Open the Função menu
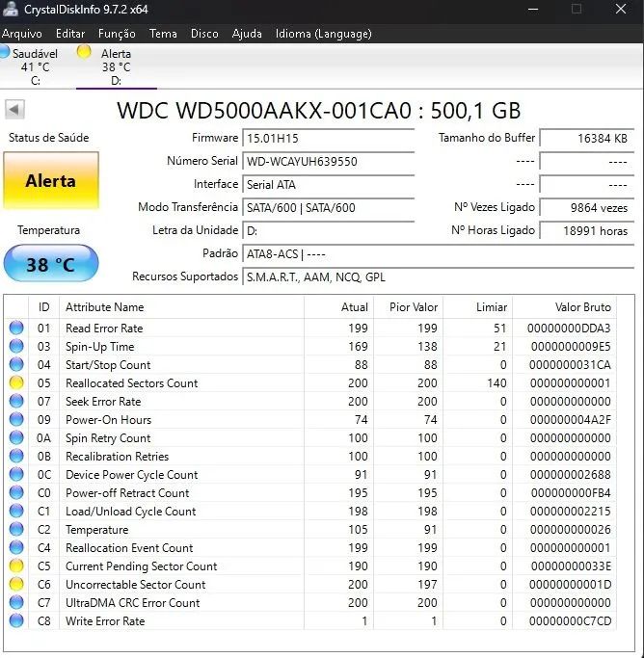This screenshot has width=644, height=658. click(117, 34)
